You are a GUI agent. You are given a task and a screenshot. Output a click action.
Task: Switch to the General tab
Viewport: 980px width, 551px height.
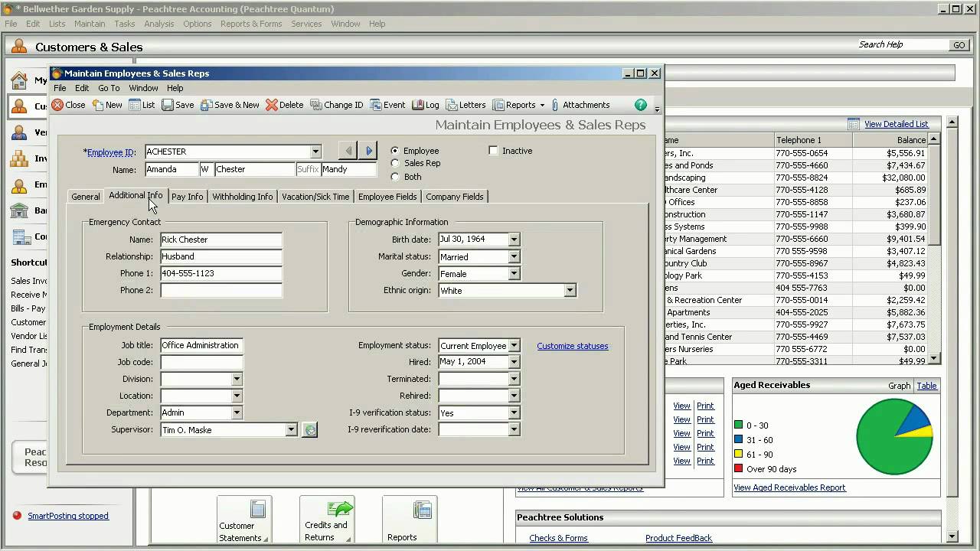(86, 197)
